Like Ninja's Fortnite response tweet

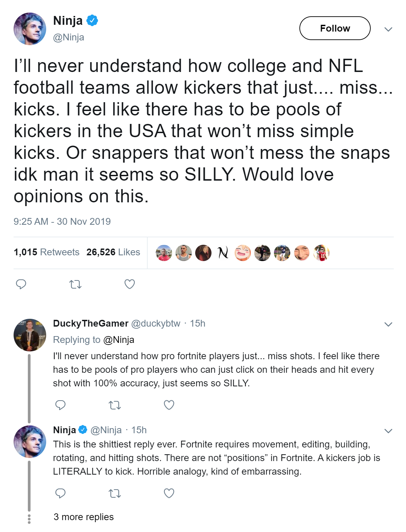click(x=169, y=493)
